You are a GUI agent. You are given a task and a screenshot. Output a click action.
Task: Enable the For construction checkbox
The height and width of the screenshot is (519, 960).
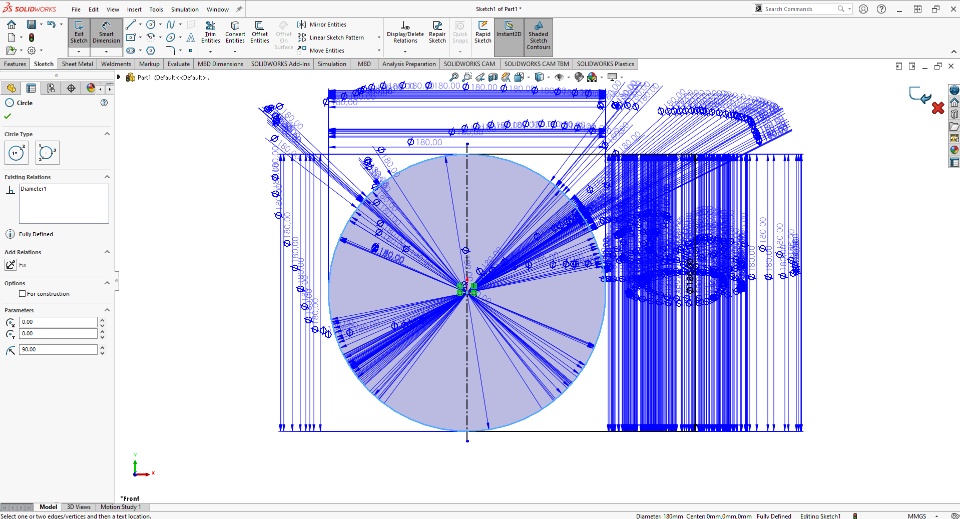tap(23, 294)
